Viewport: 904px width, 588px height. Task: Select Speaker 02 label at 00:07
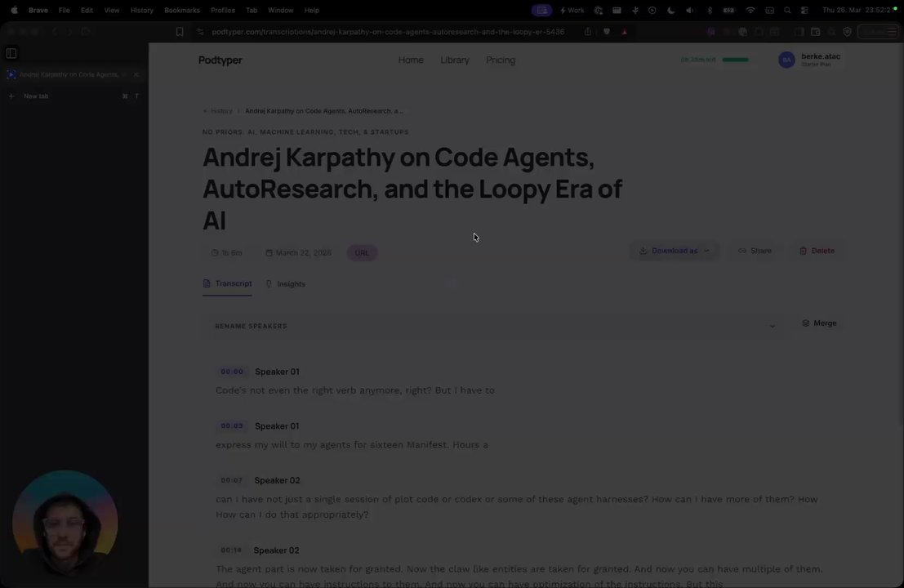(277, 480)
